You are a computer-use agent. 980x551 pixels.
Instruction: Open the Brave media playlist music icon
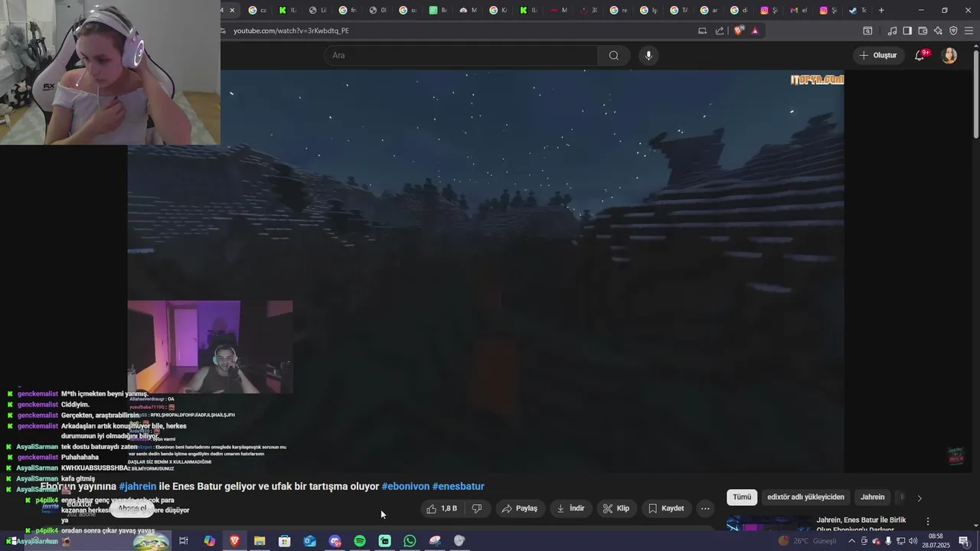click(x=892, y=31)
